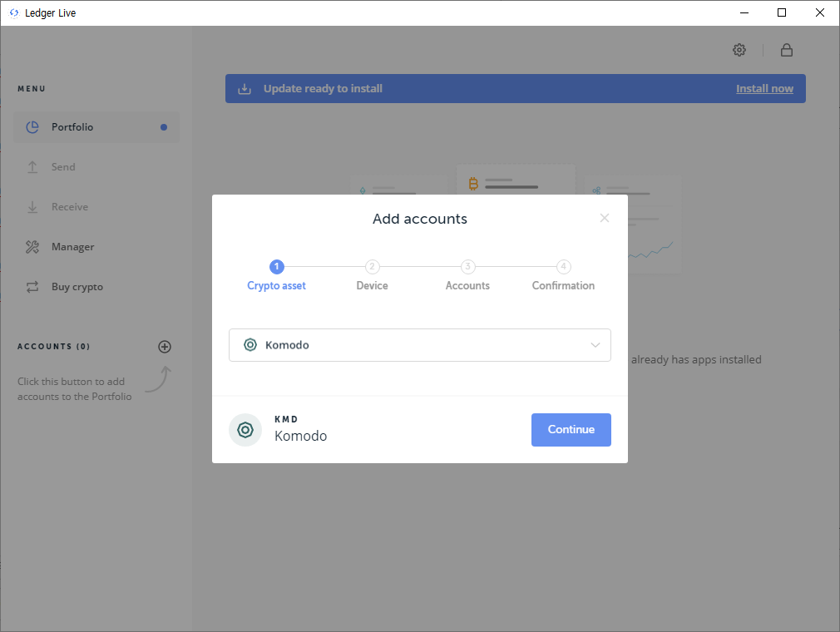The width and height of the screenshot is (840, 632).
Task: Click the KMD ticker label
Action: (x=286, y=419)
